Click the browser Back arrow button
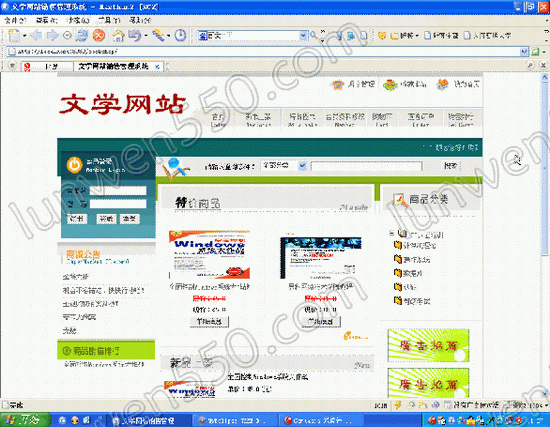This screenshot has height=427, width=550. (x=36, y=35)
